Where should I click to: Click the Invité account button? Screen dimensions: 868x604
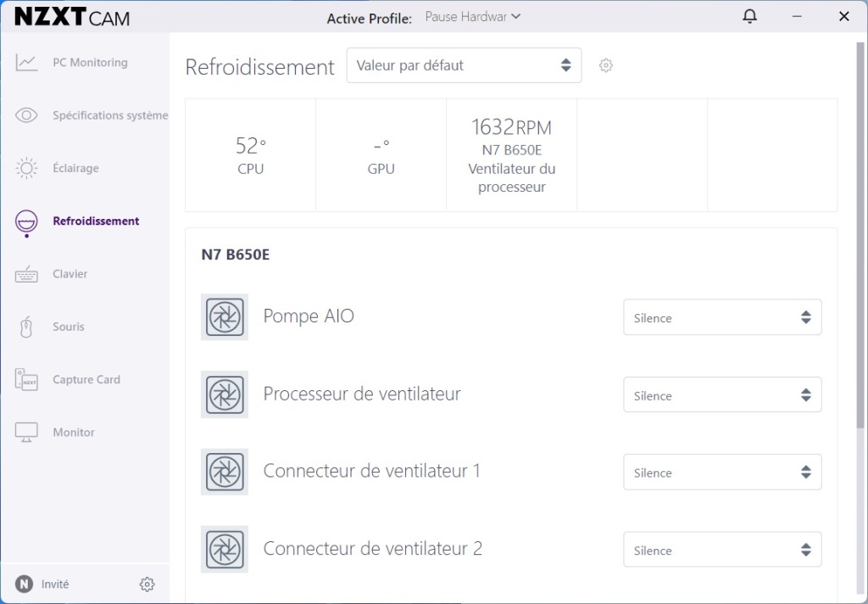click(x=44, y=584)
